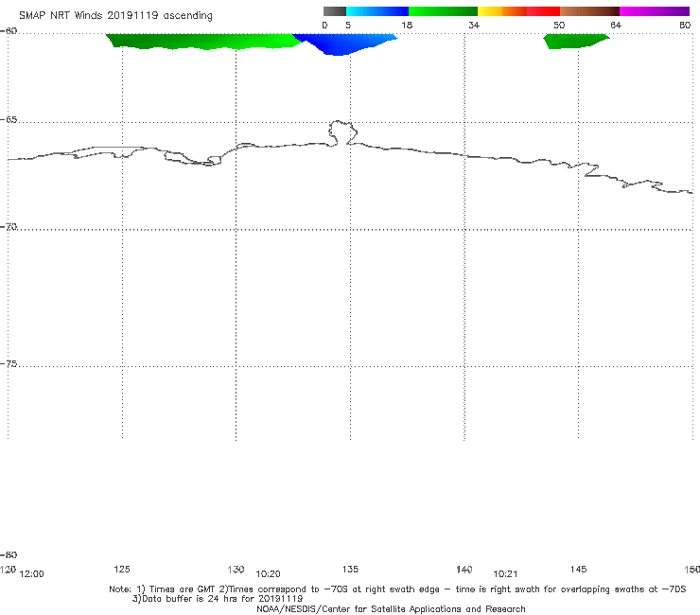The image size is (700, 615).
Task: Click the longitude label '140'
Action: point(464,569)
